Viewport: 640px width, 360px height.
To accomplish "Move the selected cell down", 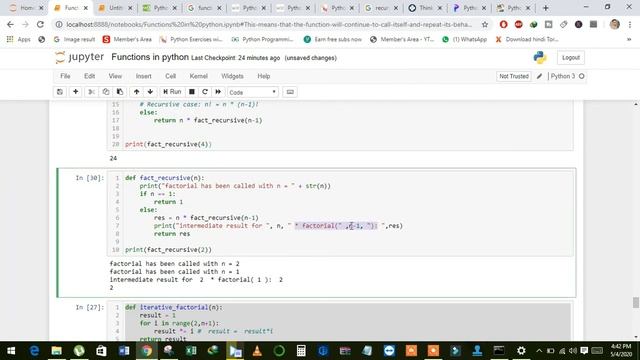I will point(150,92).
